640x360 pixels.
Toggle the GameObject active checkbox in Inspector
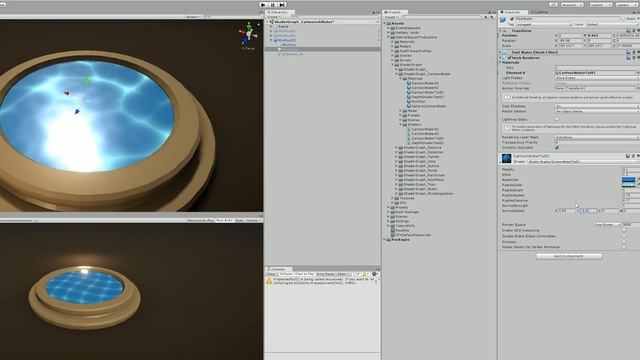[x=512, y=19]
